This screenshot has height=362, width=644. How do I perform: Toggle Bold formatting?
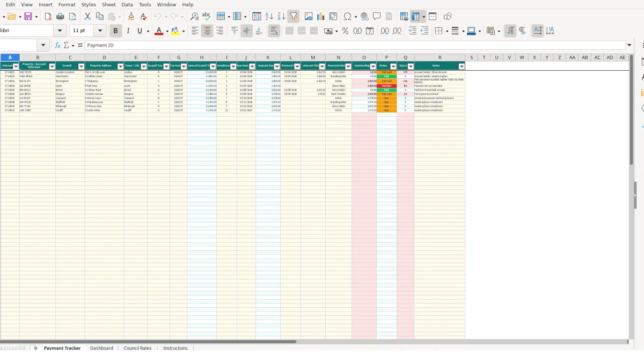pos(115,31)
